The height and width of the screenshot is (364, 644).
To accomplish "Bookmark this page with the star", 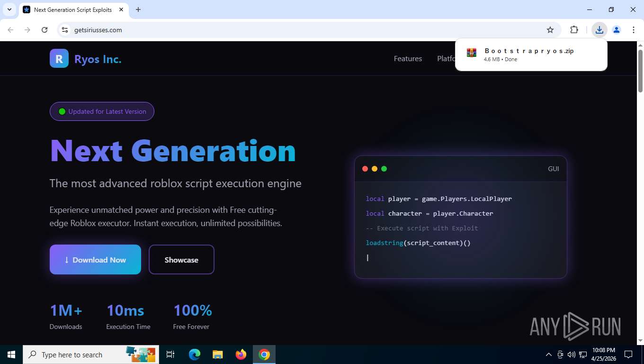I will click(x=550, y=30).
